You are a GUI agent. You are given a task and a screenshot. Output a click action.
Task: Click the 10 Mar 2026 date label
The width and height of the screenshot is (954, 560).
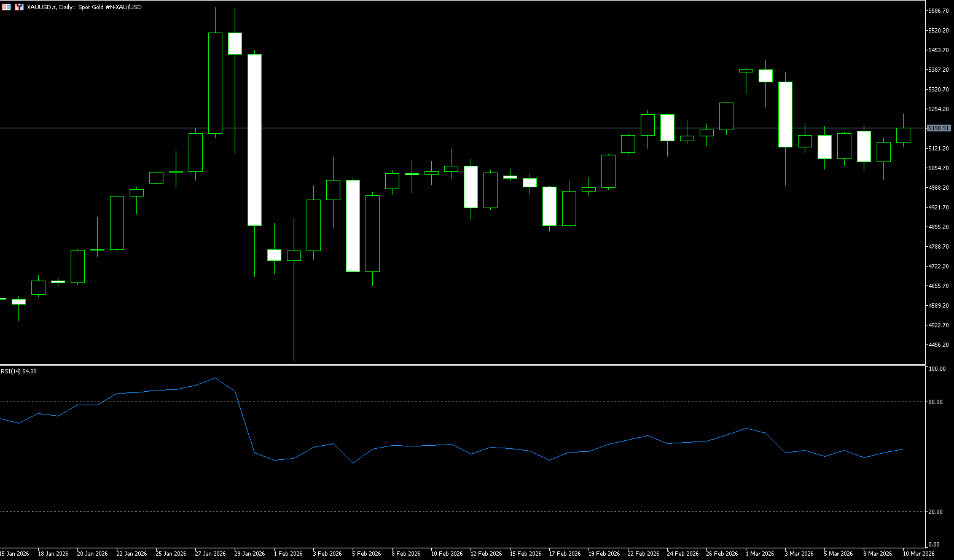(918, 554)
